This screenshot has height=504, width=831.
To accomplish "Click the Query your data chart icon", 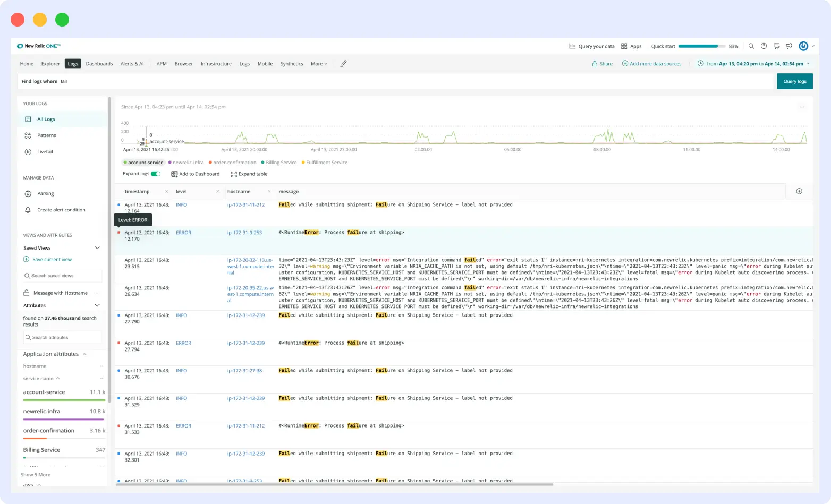I will pos(572,46).
